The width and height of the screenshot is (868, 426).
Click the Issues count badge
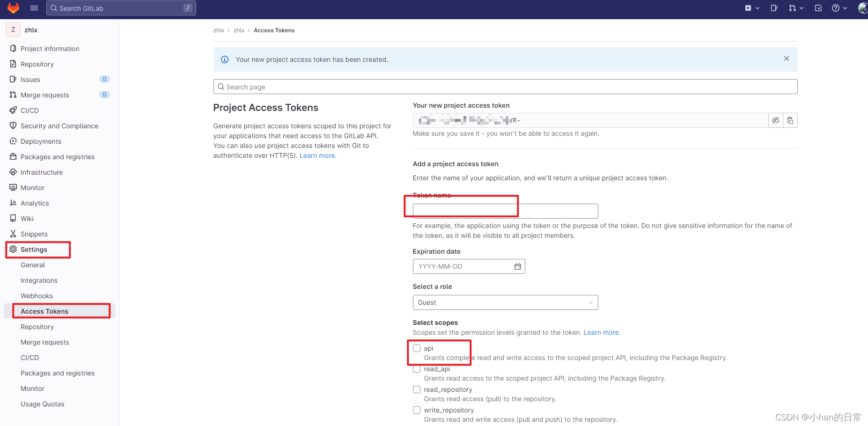[104, 79]
